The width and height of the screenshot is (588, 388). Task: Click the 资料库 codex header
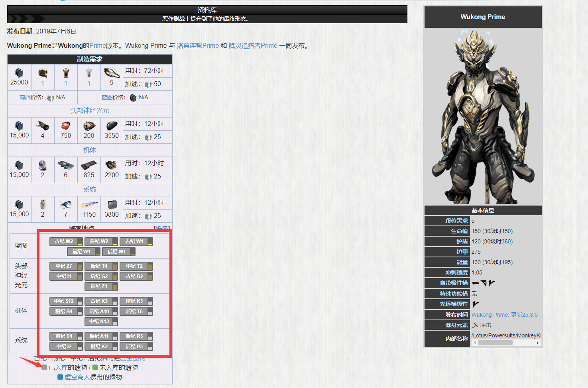[x=207, y=10]
